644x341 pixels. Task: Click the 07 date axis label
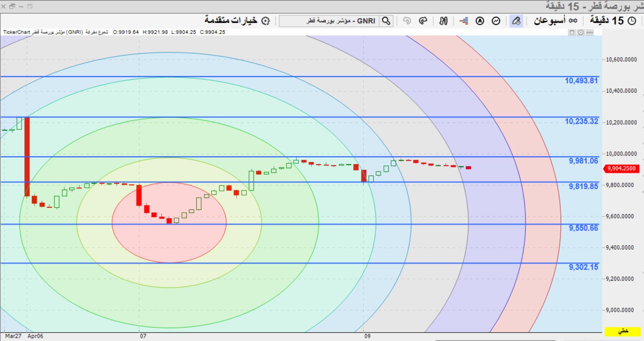coord(143,336)
